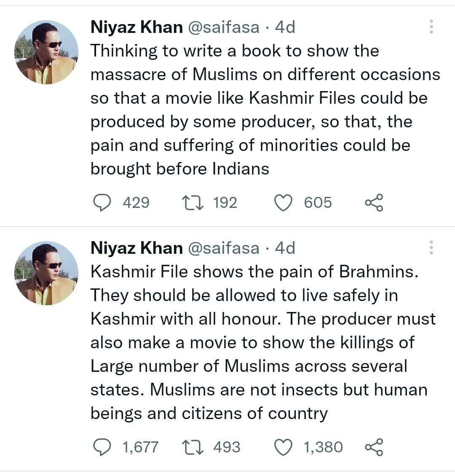455x476 pixels.
Task: Open Niyaz Khan's avatar on second tweet
Action: (46, 273)
